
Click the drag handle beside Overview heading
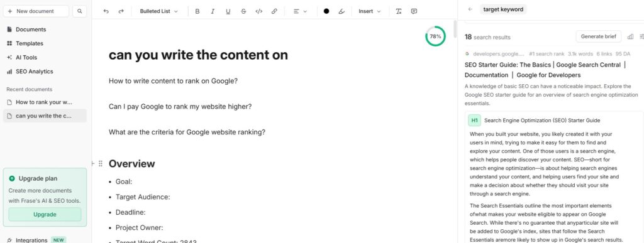coord(101,164)
